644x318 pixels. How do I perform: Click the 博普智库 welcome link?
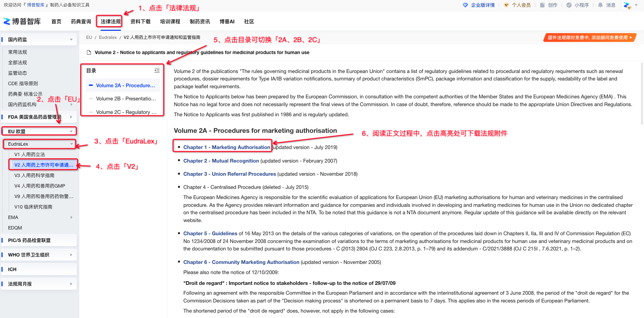point(36,5)
